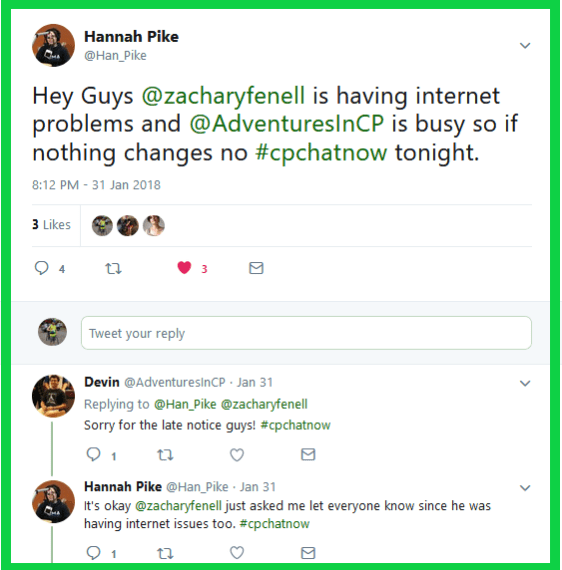Open the @zacharyfenell mention in main tweet
The width and height of the screenshot is (562, 570).
[223, 96]
